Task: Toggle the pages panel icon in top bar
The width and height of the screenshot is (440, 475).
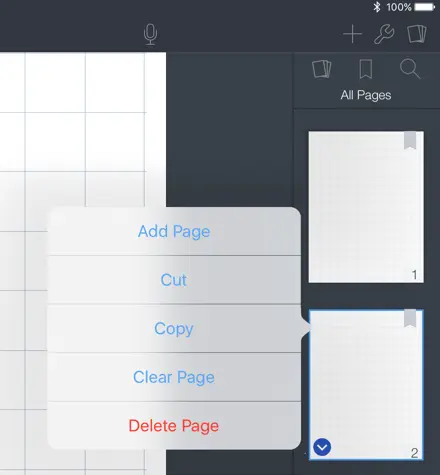Action: [417, 34]
